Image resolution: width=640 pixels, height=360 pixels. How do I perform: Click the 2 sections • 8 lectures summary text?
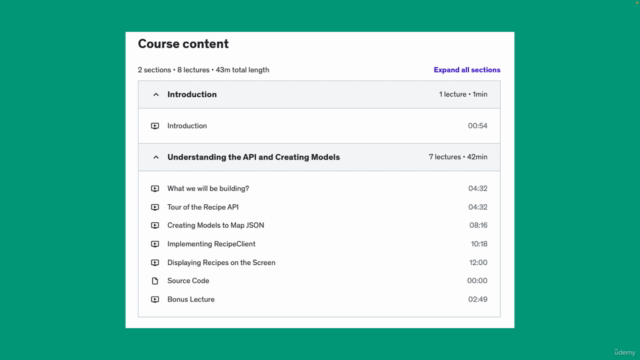click(203, 70)
